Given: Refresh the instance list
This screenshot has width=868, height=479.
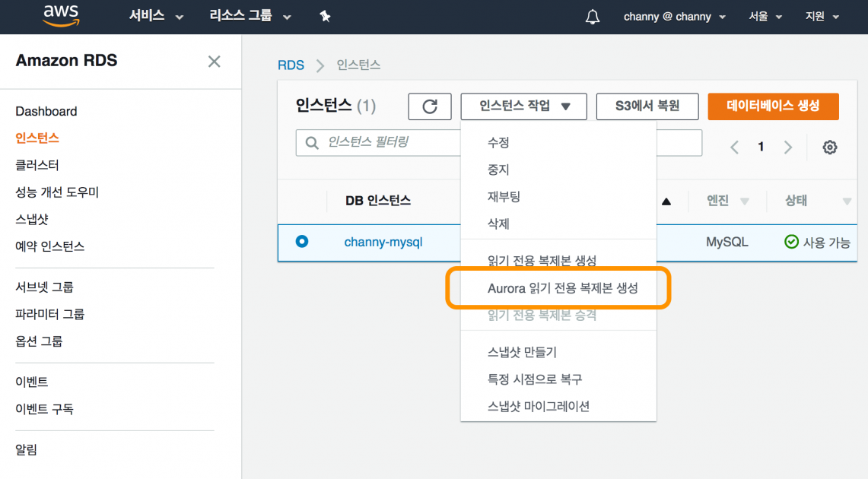Looking at the screenshot, I should click(x=429, y=106).
